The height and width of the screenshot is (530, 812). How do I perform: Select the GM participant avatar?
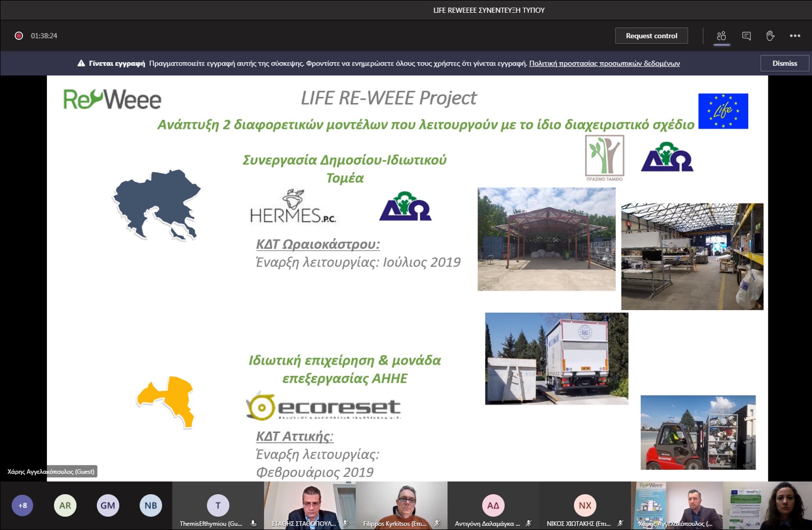(x=108, y=506)
